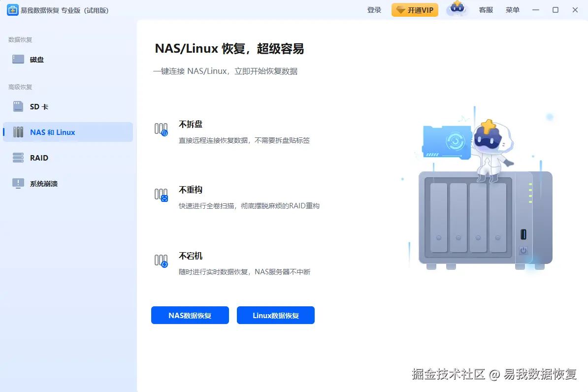Start NAS数据恢复
This screenshot has width=588, height=392.
(x=190, y=315)
